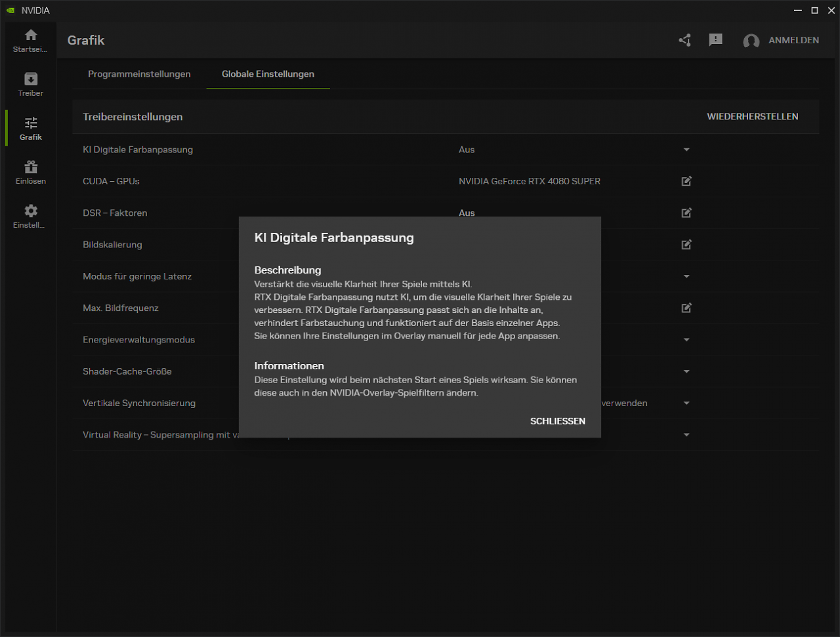This screenshot has height=637, width=840.
Task: Click the Treibereinstellungen section heading
Action: [133, 117]
